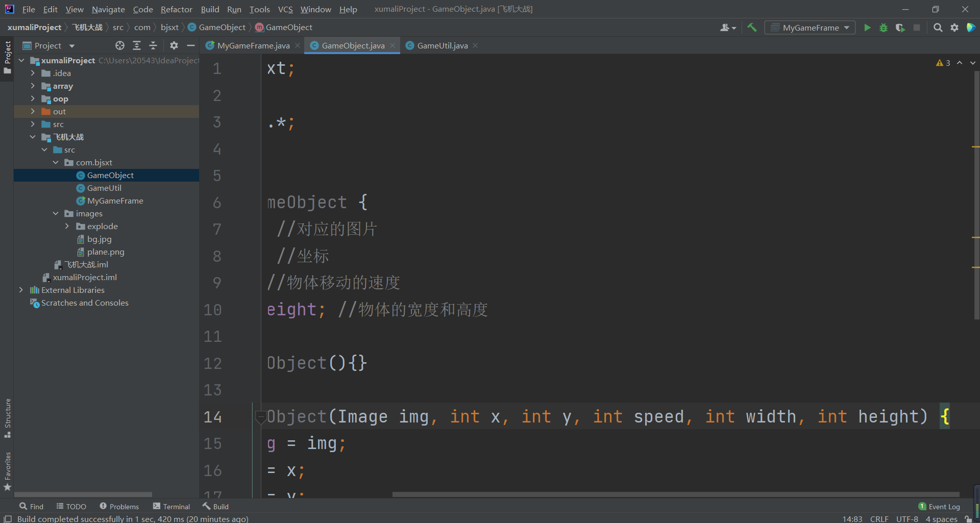Select Scratches and Consoles
Viewport: 980px width, 523px height.
point(85,303)
